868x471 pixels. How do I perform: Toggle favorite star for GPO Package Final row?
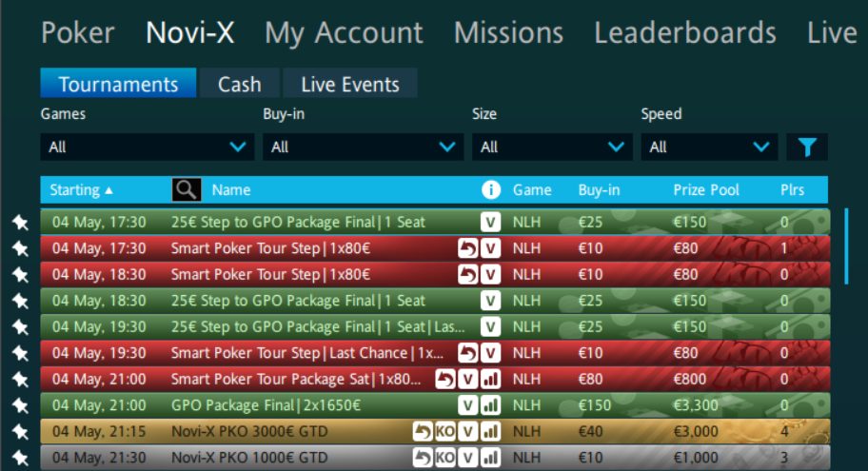20,405
